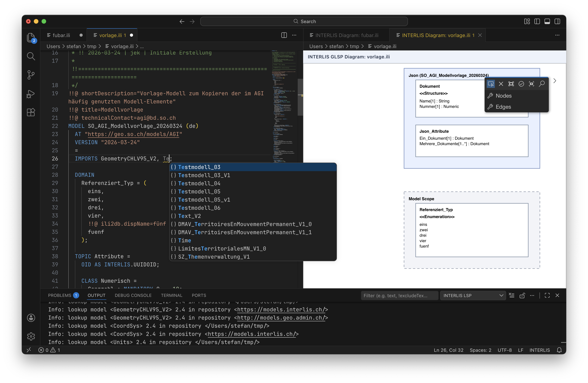Open the PROBLEMS panel tab
588x383 pixels.
(x=63, y=295)
